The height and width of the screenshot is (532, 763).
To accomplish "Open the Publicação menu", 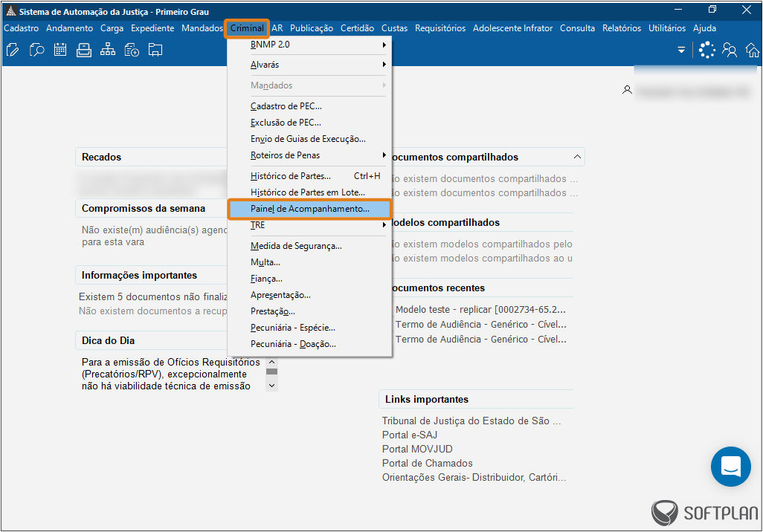I will click(x=312, y=28).
